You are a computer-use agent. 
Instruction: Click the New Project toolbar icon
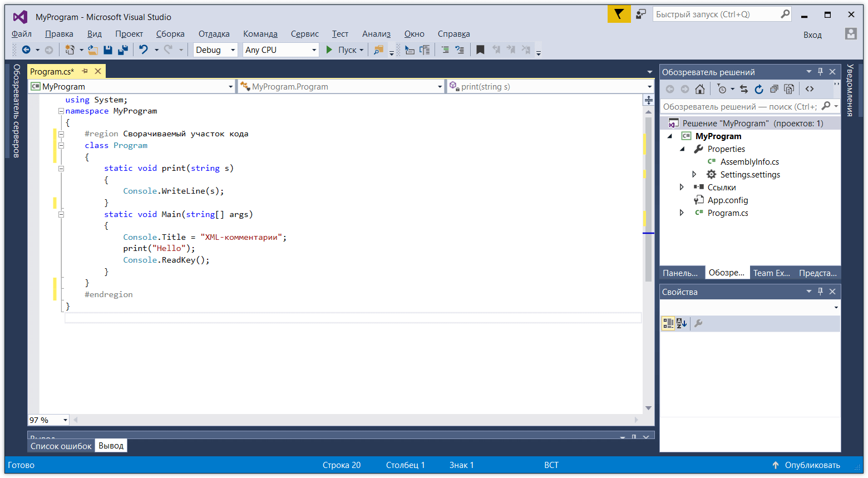[70, 50]
